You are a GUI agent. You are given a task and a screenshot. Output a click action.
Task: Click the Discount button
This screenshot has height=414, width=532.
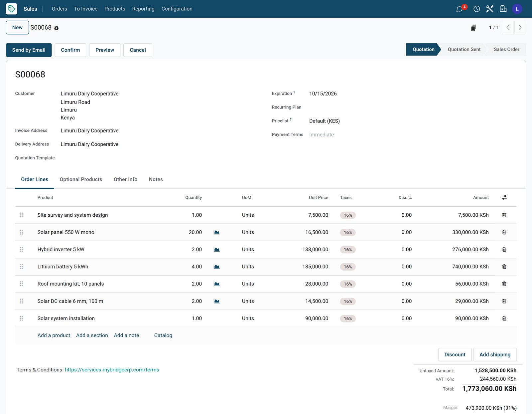[455, 355]
